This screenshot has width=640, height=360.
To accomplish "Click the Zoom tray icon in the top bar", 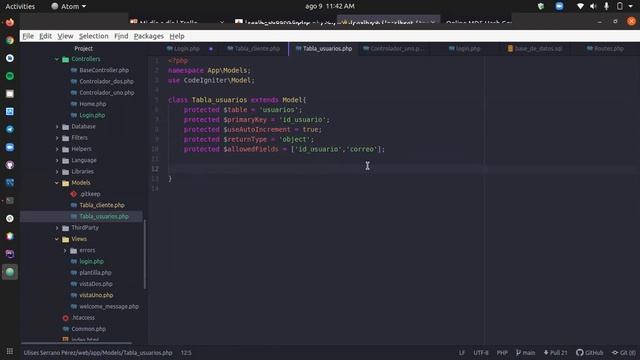I will [559, 6].
